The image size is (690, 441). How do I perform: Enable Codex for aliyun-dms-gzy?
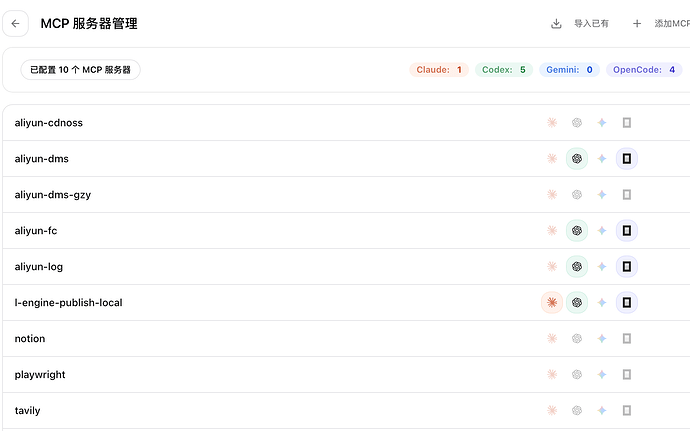[577, 195]
